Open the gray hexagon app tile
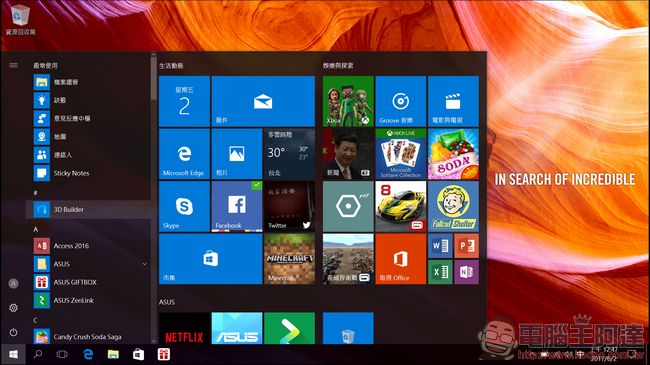The image size is (650, 365). tap(348, 207)
